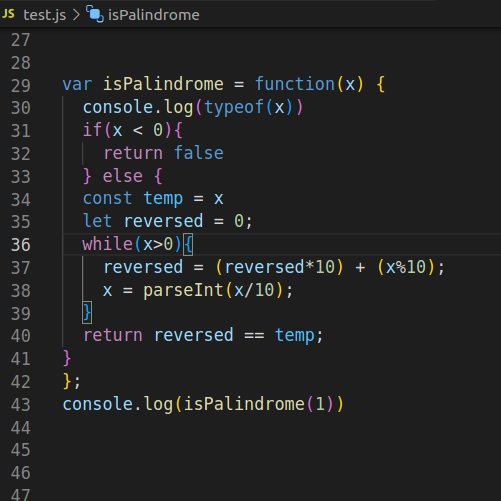Click 'const' on line 34

click(107, 198)
